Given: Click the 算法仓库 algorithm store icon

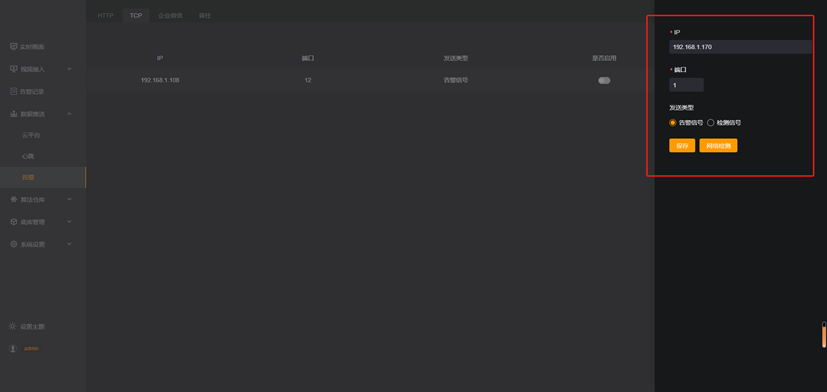Looking at the screenshot, I should click(x=14, y=199).
